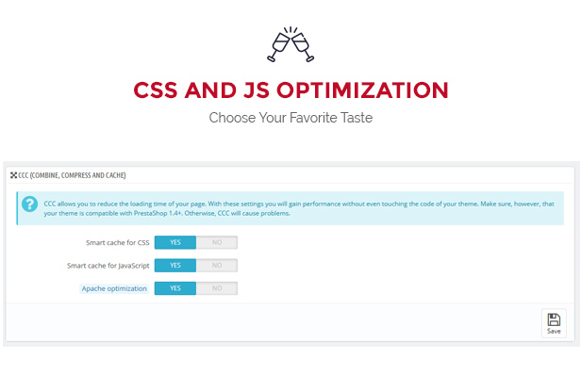This screenshot has height=392, width=581.
Task: Click the CCC info message text
Action: tap(299, 208)
